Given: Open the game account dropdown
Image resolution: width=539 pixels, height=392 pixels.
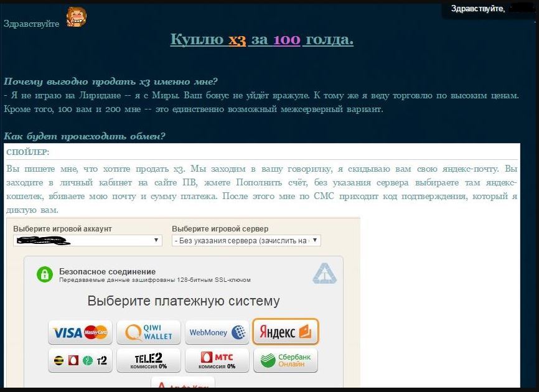Looking at the screenshot, I should click(87, 240).
